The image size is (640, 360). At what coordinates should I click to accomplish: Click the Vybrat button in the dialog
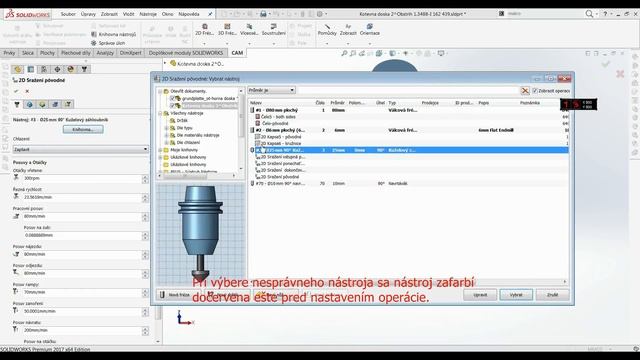pyautogui.click(x=516, y=295)
